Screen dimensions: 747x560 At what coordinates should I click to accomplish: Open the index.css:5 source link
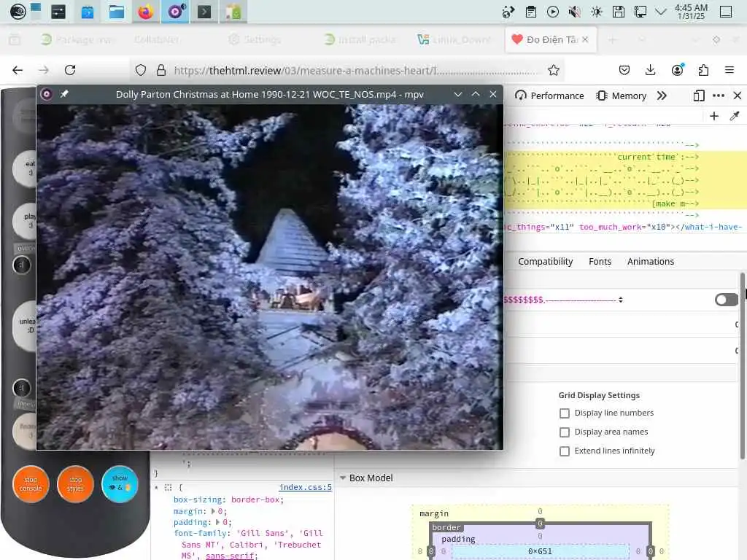[305, 487]
